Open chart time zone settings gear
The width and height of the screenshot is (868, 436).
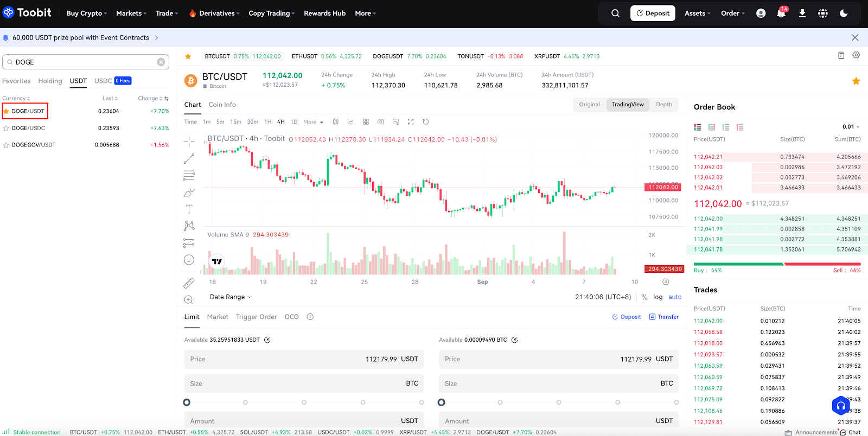coord(666,281)
